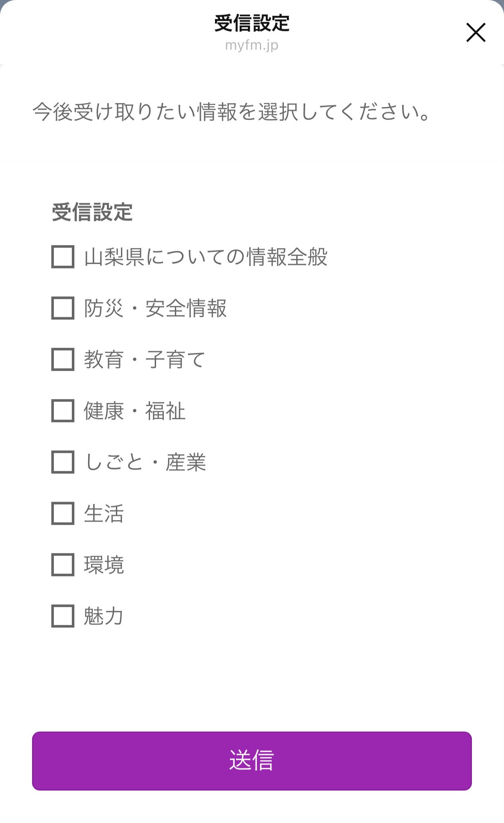Image resolution: width=504 pixels, height=823 pixels.
Task: Click the myfm.jp domain text
Action: coord(252,45)
